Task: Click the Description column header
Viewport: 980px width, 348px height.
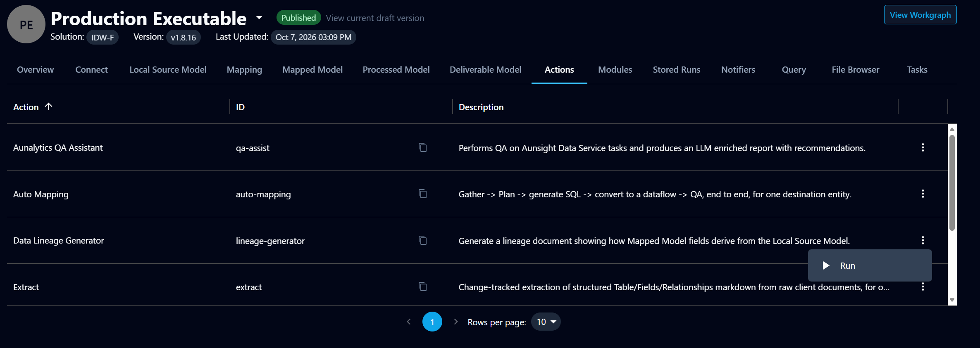Action: [481, 107]
